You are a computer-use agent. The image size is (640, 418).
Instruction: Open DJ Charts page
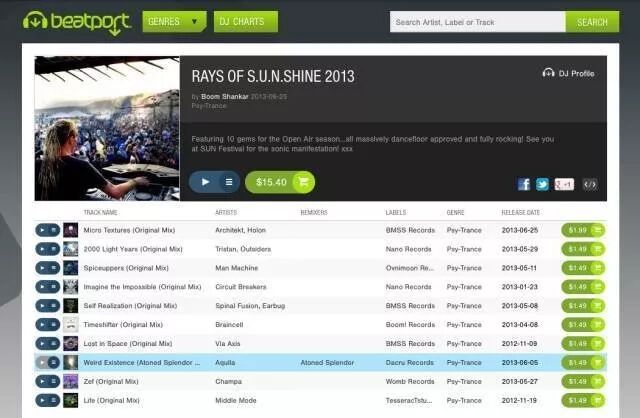coord(246,22)
